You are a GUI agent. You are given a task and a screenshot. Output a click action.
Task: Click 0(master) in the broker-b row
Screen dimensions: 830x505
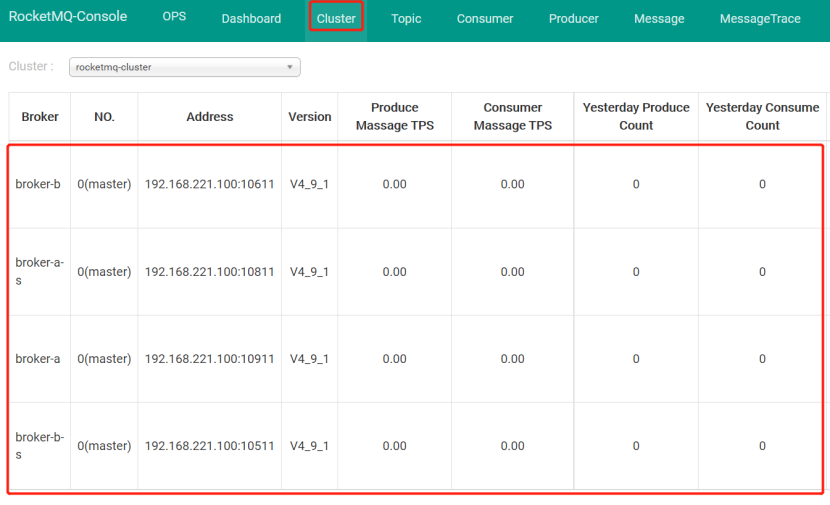(104, 184)
